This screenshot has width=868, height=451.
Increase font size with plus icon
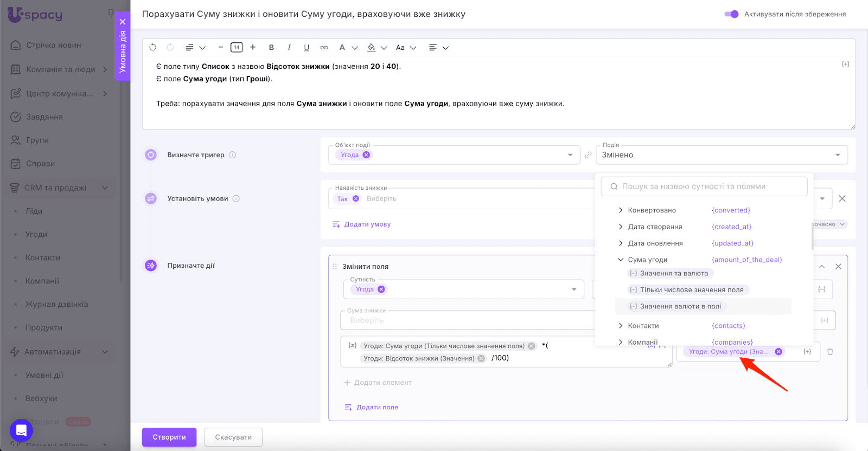click(253, 48)
